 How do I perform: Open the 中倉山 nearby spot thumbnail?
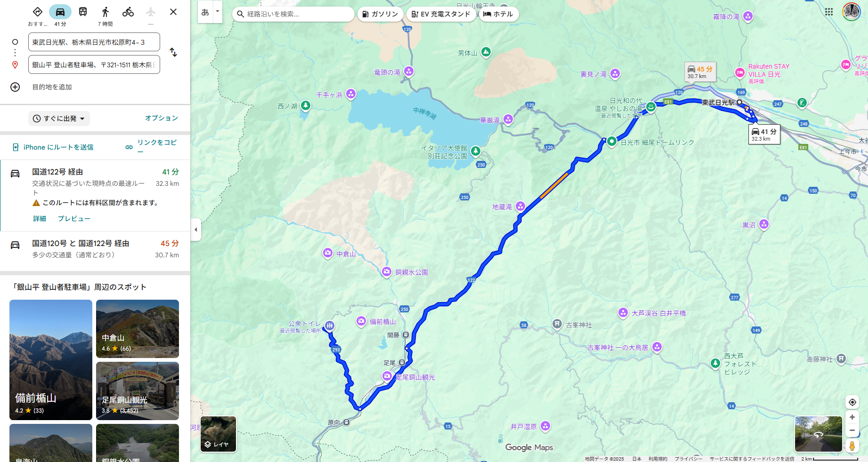[138, 329]
